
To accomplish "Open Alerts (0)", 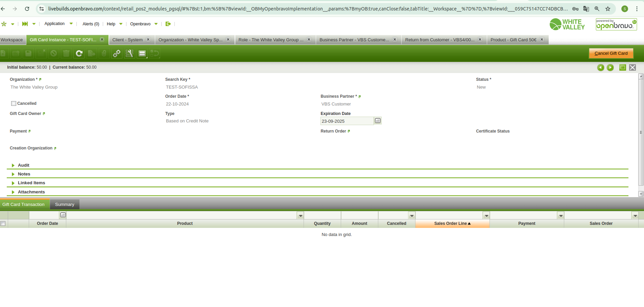I will point(91,24).
